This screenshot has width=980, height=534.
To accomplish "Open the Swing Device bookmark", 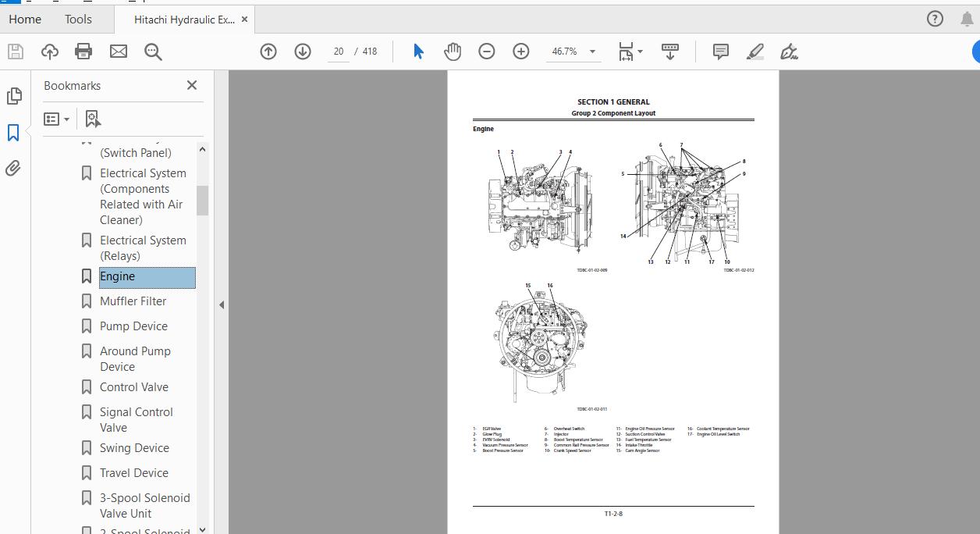I will click(x=135, y=448).
